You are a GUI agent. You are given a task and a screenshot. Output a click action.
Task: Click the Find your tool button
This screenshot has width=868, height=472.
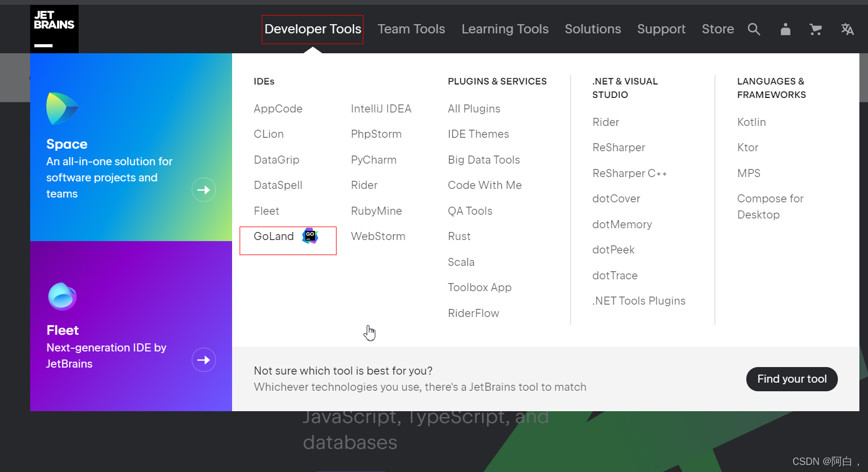pos(792,379)
